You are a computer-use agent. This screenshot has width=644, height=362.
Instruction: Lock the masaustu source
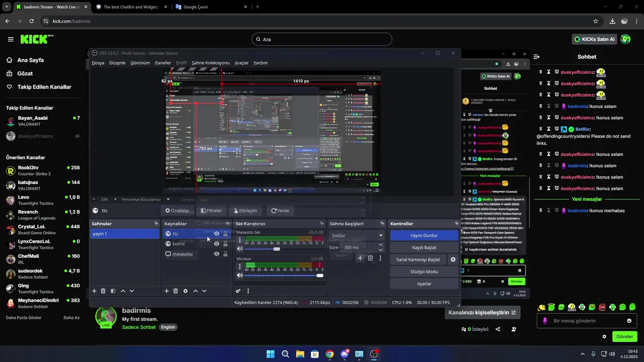(x=225, y=254)
